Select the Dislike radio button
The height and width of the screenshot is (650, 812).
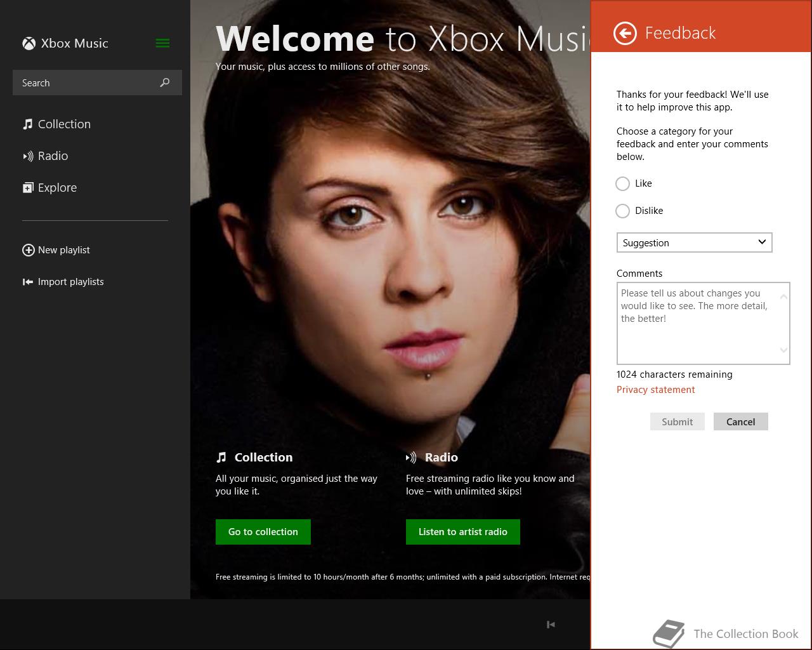(x=623, y=211)
